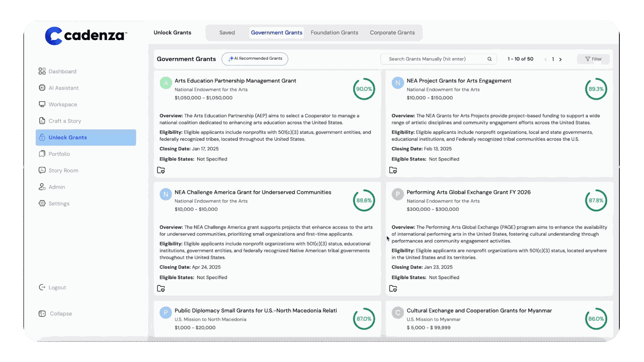Click the 87.0% match score ring
644x362 pixels.
[x=364, y=319]
